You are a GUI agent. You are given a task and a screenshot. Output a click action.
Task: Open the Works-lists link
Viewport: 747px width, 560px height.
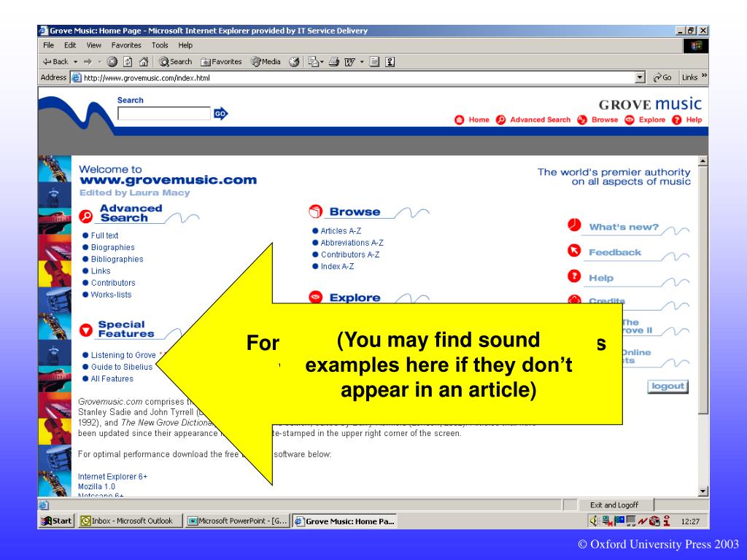pyautogui.click(x=111, y=295)
